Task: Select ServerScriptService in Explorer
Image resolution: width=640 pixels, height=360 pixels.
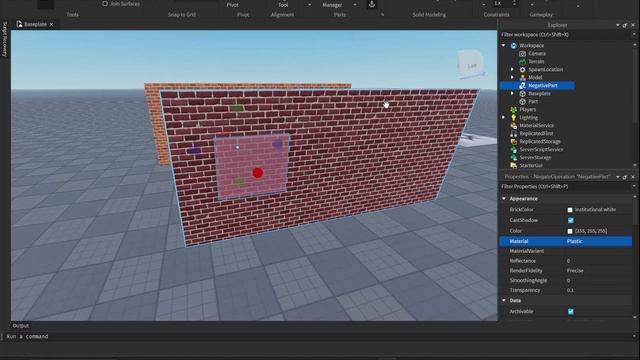Action: (x=541, y=149)
